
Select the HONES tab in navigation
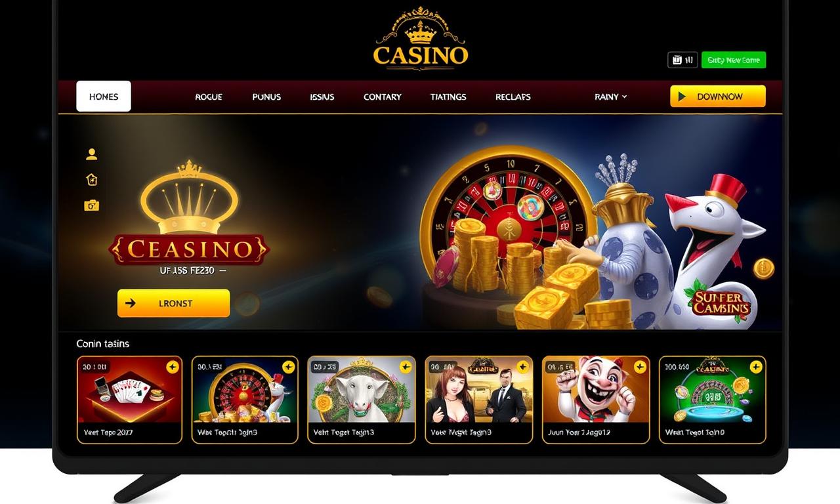click(104, 96)
